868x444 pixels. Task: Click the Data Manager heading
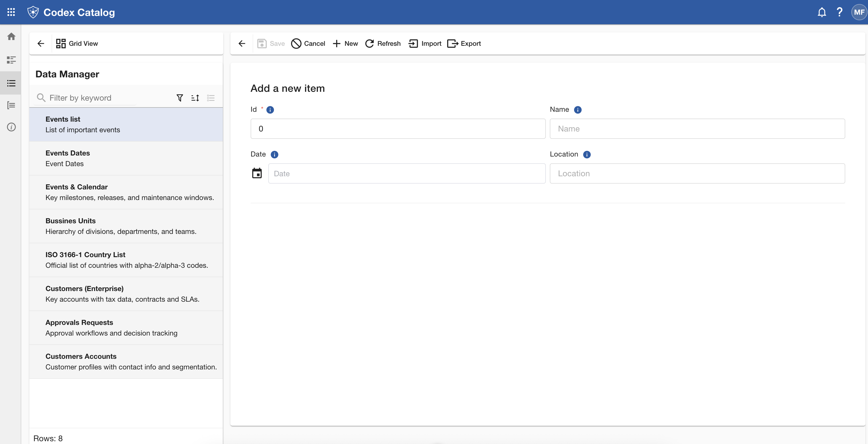point(67,74)
